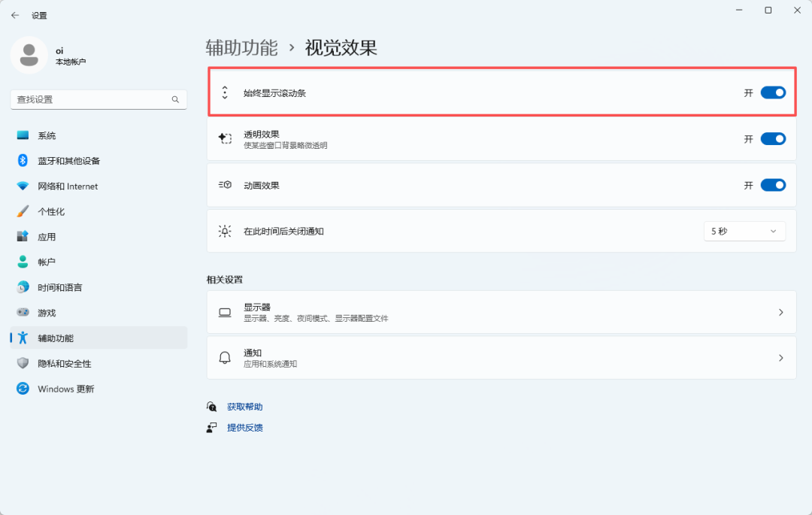This screenshot has height=515, width=812.
Task: Click the 透明效果 sparkle icon
Action: click(225, 138)
